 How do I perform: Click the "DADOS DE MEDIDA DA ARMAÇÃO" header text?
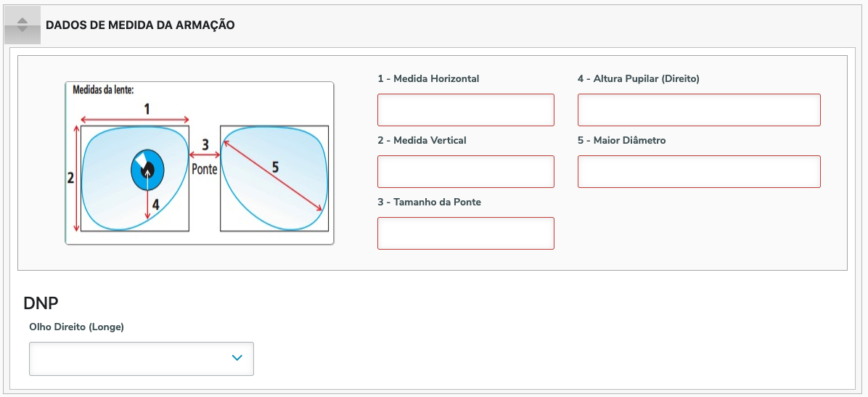point(140,25)
